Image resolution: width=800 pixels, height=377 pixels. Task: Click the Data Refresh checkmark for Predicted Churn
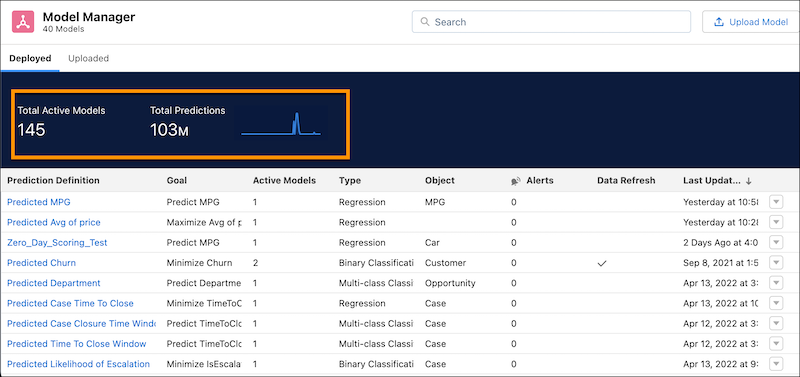coord(602,263)
